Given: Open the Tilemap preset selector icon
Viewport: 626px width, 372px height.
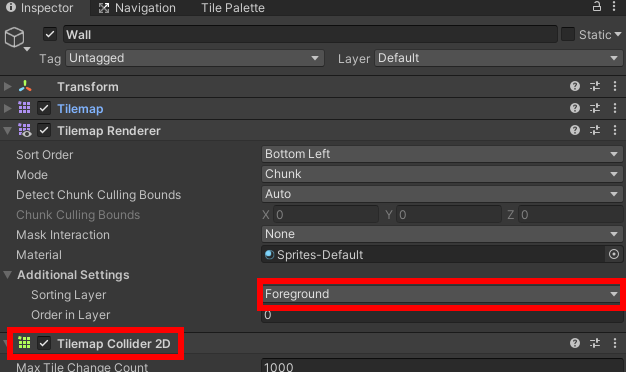Looking at the screenshot, I should click(x=595, y=108).
